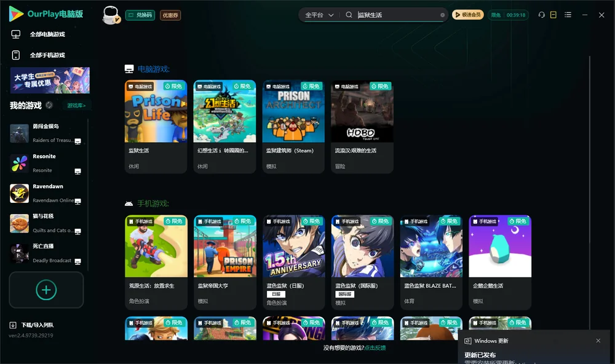The width and height of the screenshot is (615, 364).
Task: Click the yellow icon beside the headset
Action: click(x=553, y=15)
